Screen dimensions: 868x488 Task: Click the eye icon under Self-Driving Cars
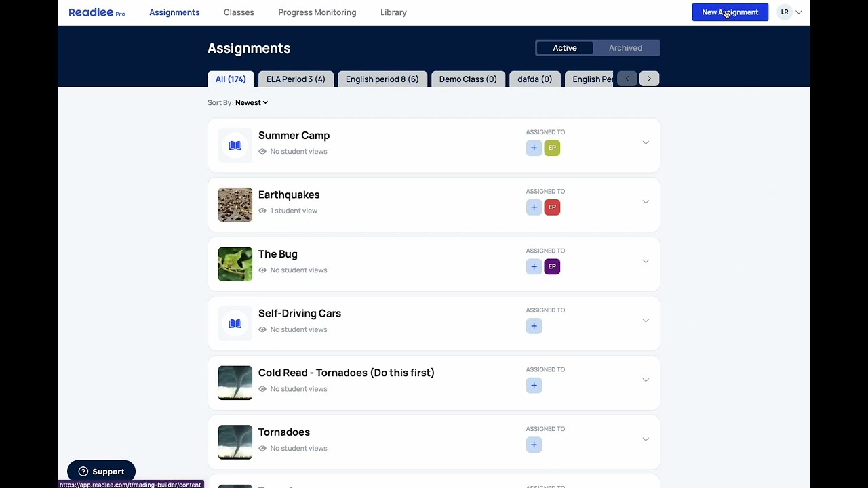(x=262, y=329)
